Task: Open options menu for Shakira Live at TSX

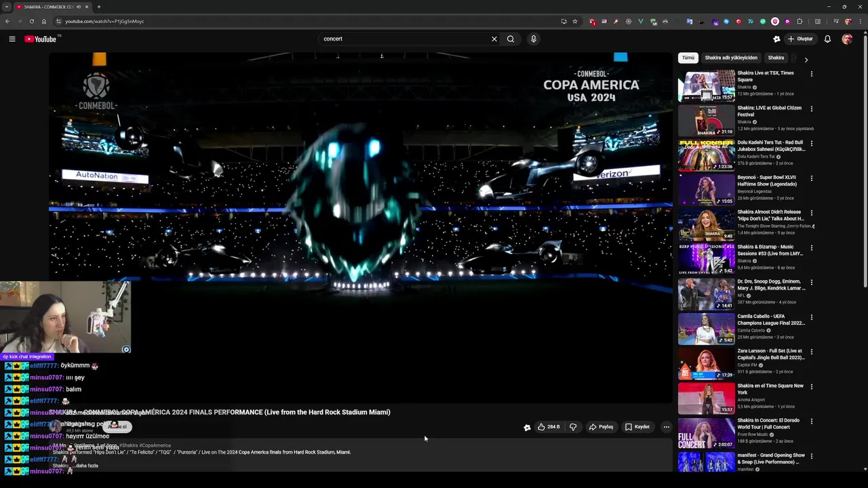Action: click(812, 74)
